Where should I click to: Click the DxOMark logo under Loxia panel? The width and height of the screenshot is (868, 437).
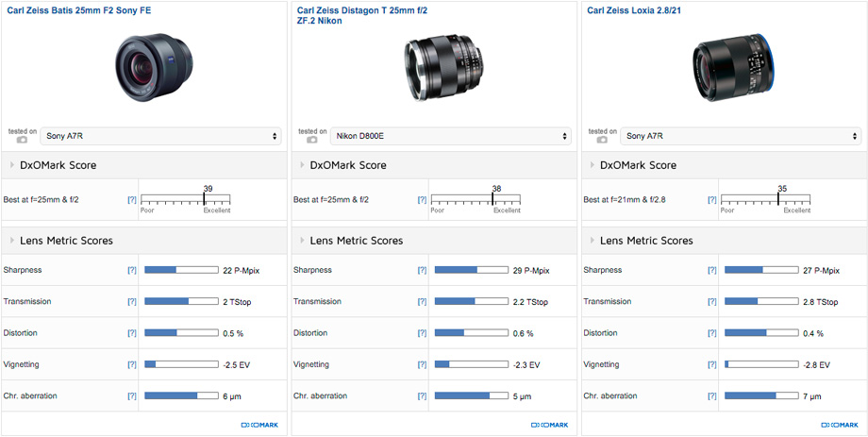[839, 426]
